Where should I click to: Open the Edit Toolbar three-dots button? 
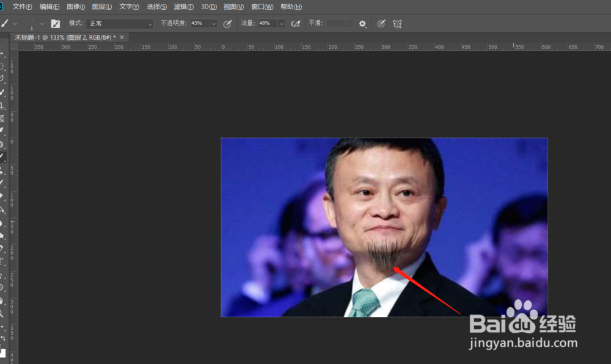(x=2, y=327)
